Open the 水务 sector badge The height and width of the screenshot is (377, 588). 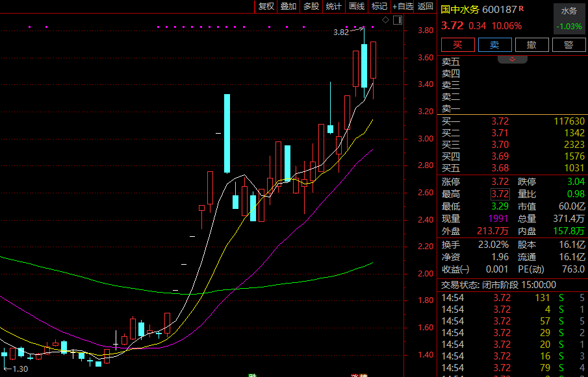[x=569, y=11]
